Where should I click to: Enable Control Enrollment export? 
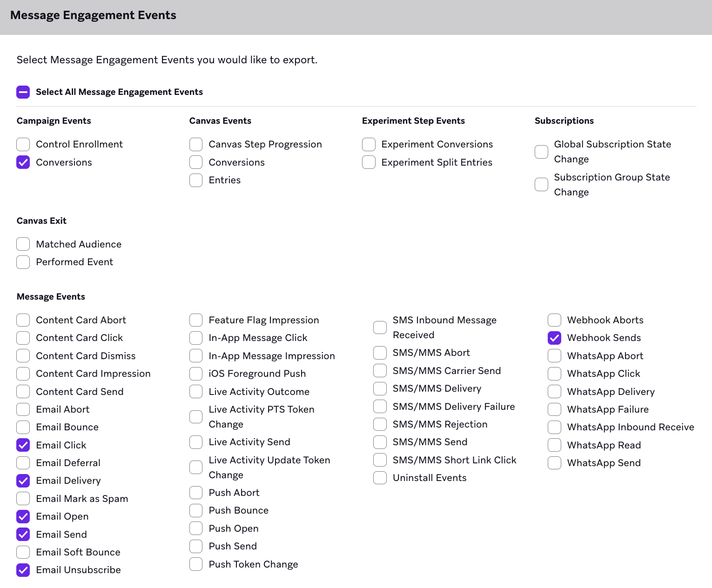pos(23,144)
